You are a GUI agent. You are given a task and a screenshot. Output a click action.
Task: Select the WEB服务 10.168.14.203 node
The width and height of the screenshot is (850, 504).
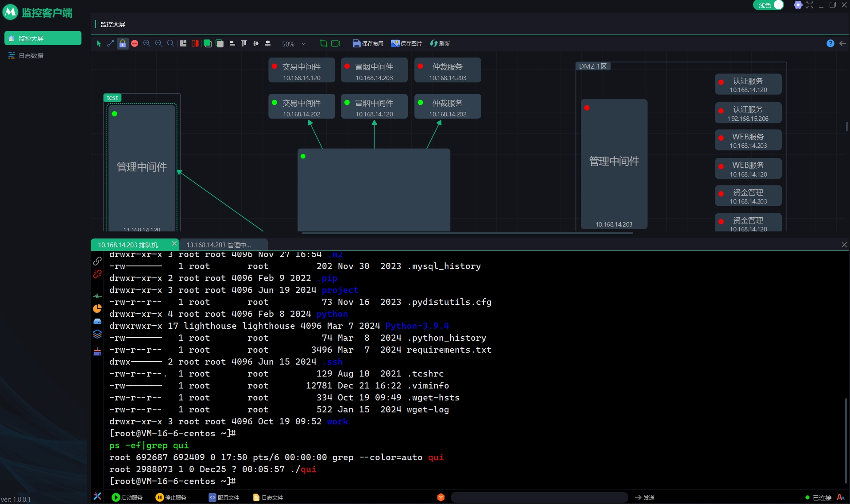tap(748, 140)
